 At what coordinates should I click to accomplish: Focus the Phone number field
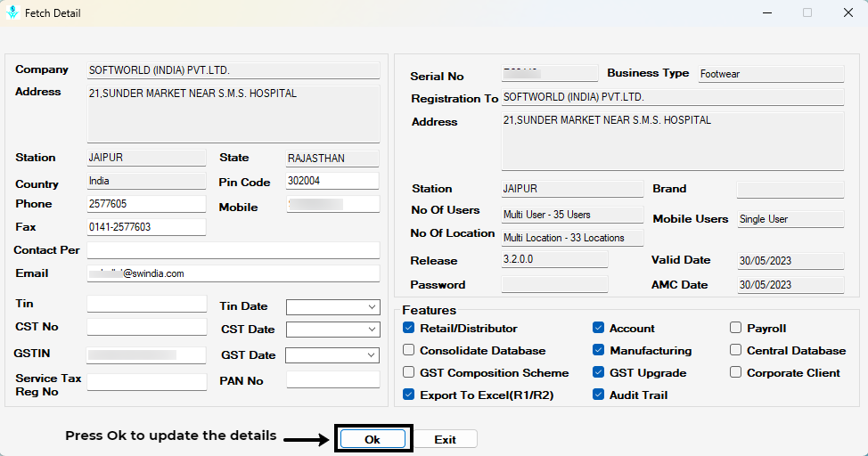(146, 204)
